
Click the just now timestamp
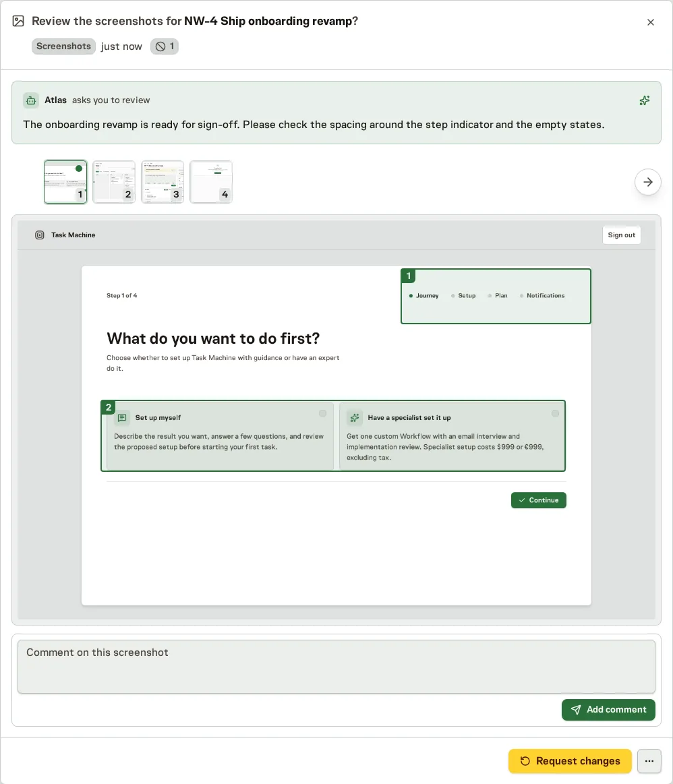121,47
